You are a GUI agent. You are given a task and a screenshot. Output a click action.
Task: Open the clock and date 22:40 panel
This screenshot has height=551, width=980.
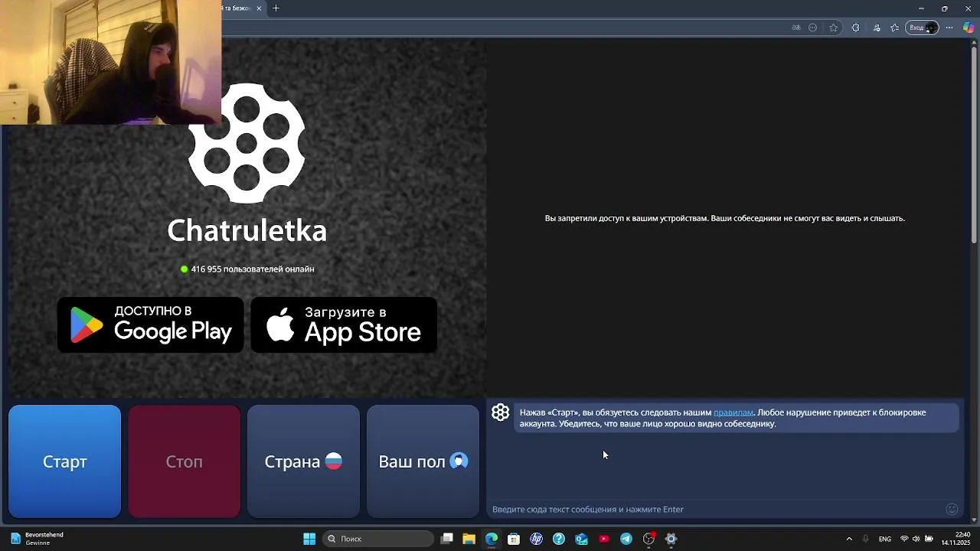[x=956, y=539]
